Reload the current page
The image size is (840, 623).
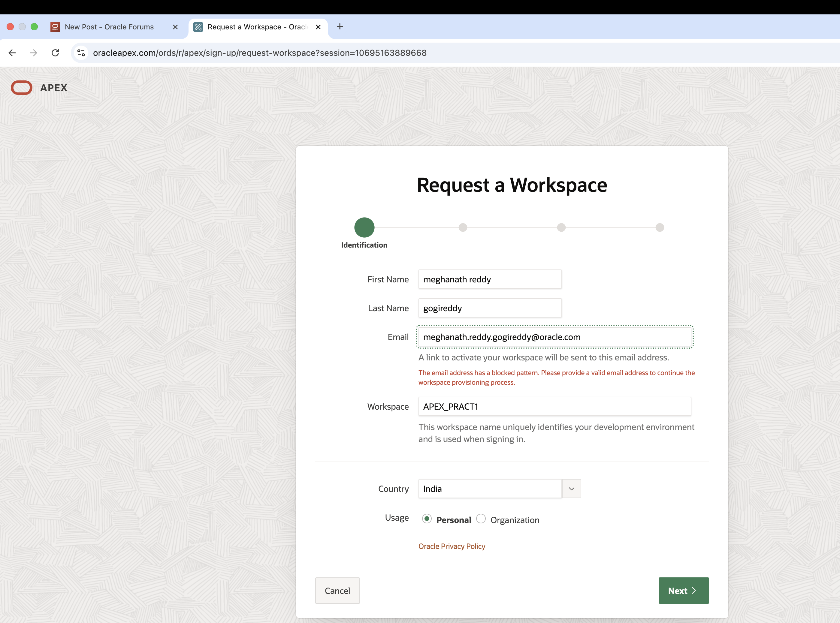tap(56, 53)
